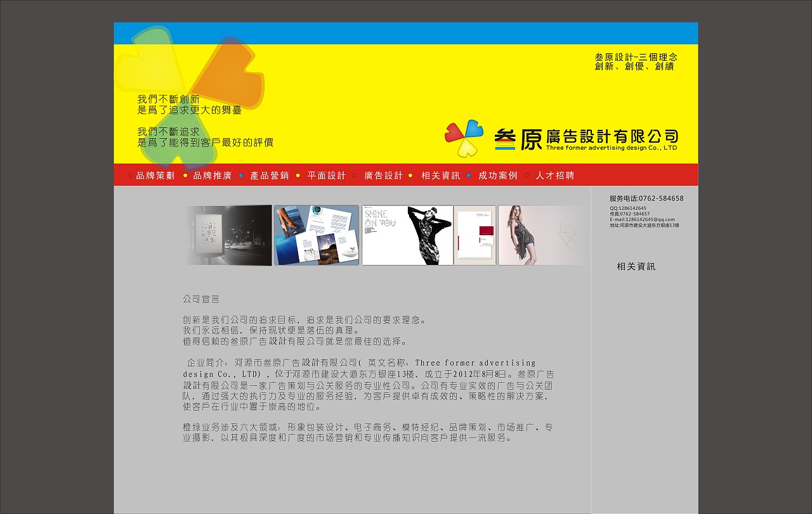Click the 创新是我们公司的追求目标 sentence
This screenshot has width=812, height=514.
305,320
